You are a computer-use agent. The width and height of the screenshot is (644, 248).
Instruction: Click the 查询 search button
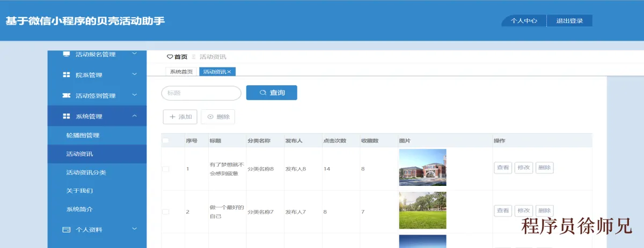(272, 93)
